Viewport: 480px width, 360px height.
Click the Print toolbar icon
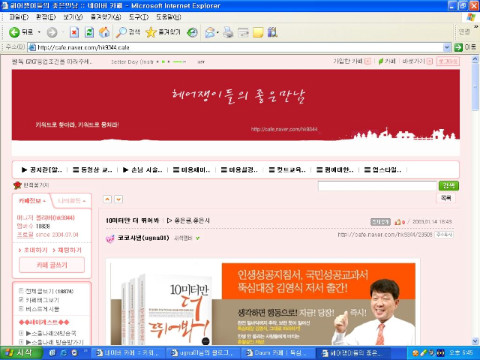(228, 32)
